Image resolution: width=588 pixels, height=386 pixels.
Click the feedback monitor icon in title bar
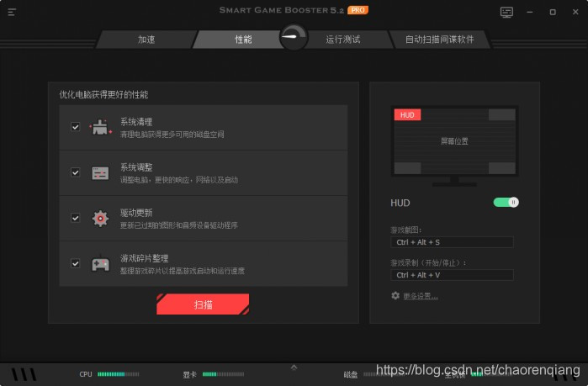tap(506, 13)
